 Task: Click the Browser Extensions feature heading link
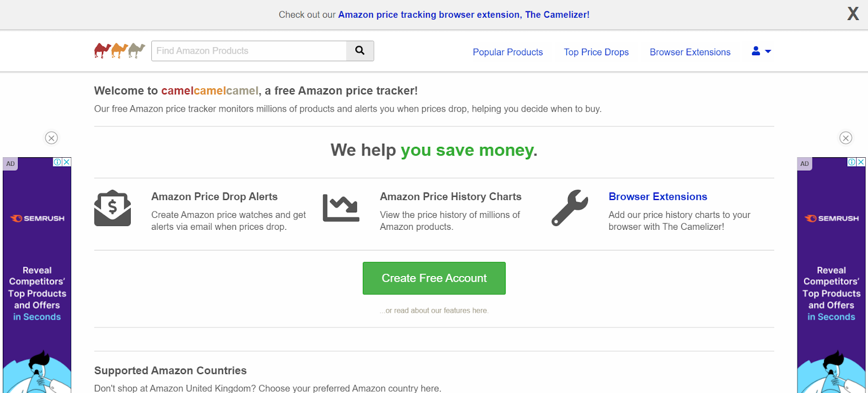pyautogui.click(x=658, y=197)
